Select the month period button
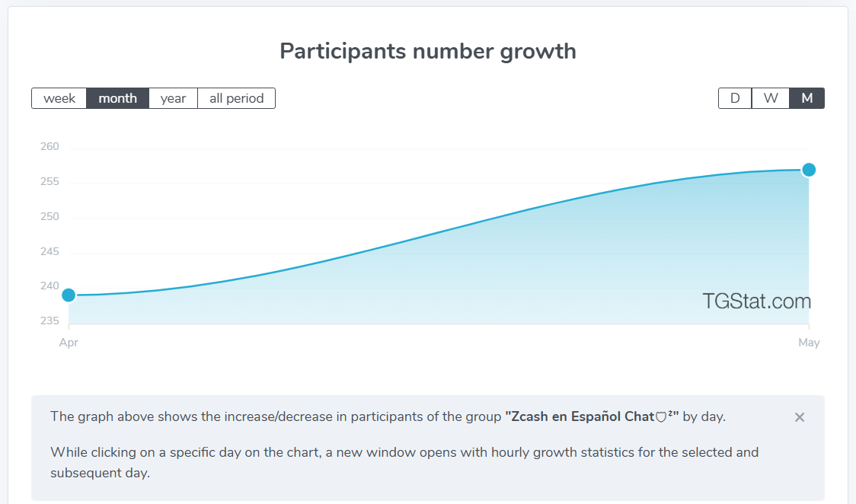 click(117, 98)
